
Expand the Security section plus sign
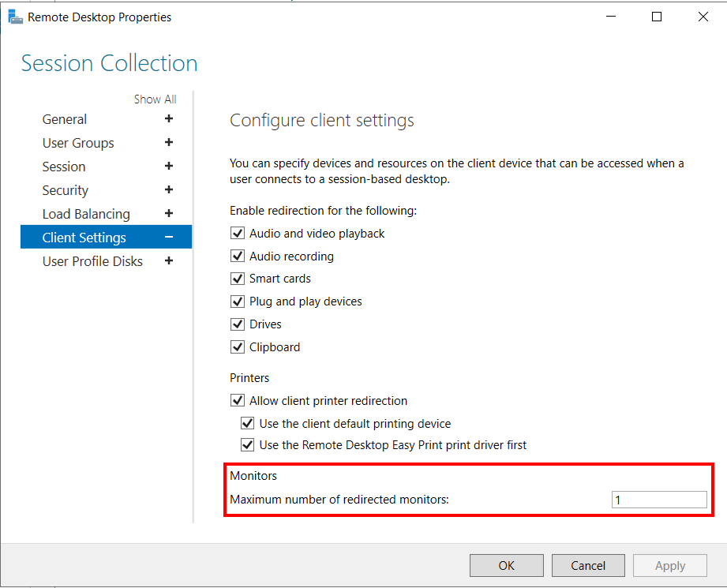tap(169, 189)
